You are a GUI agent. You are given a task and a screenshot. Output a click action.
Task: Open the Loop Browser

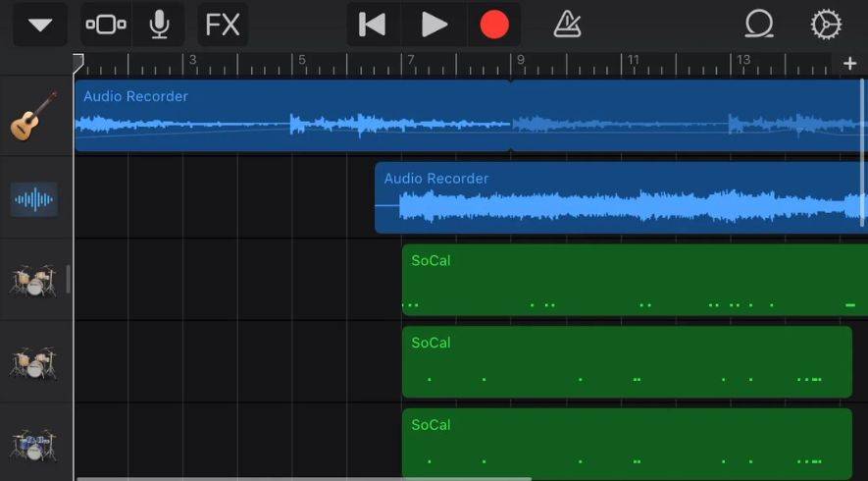tap(759, 25)
